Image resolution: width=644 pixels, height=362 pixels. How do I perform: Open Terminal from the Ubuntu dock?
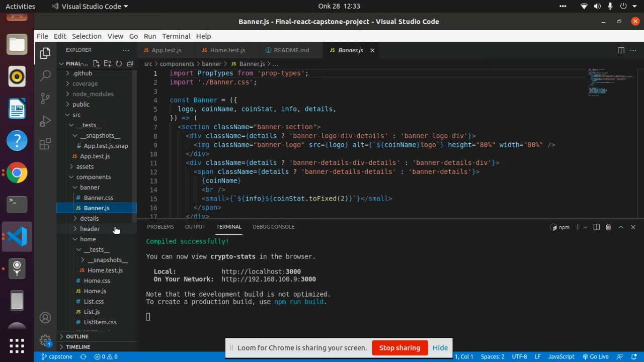pyautogui.click(x=17, y=204)
